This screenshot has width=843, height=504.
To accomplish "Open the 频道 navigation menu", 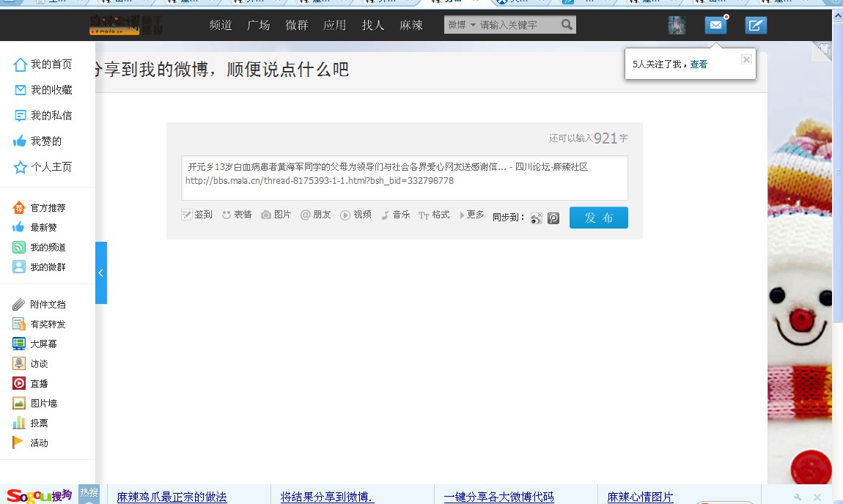I will coord(221,25).
